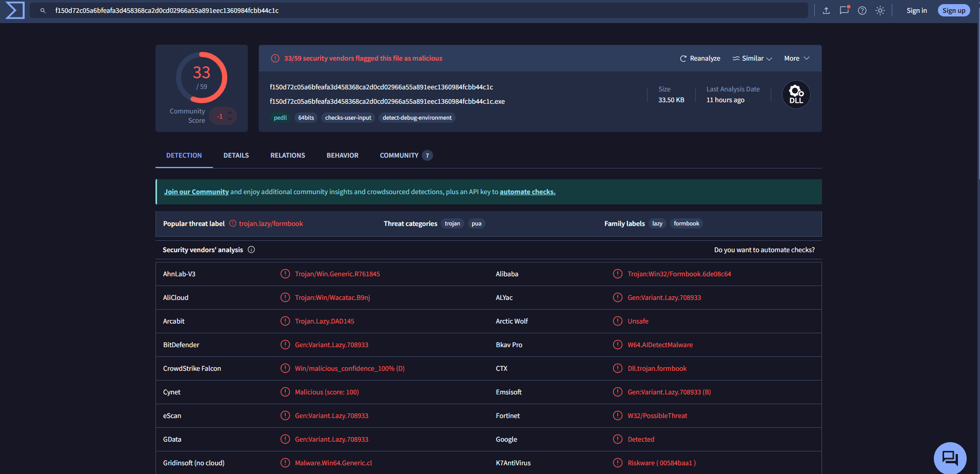
Task: Click the Trojan:Win32/Formbook.6de08c64 result
Action: coord(679,274)
